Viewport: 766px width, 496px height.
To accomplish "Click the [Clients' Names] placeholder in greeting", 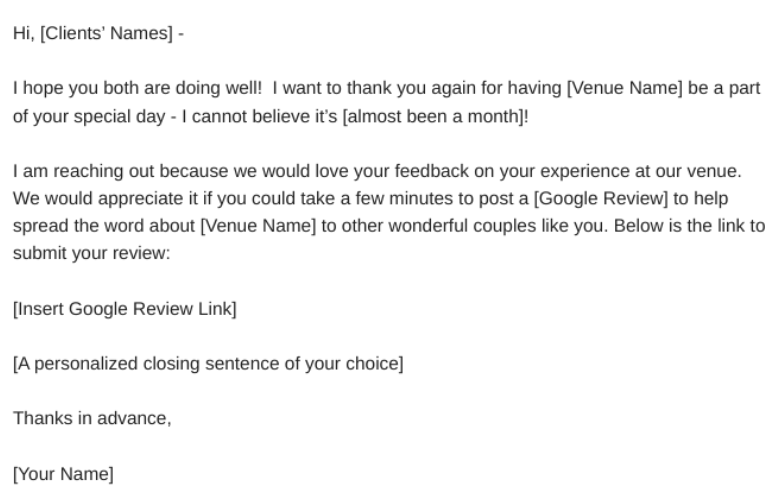I will (106, 33).
